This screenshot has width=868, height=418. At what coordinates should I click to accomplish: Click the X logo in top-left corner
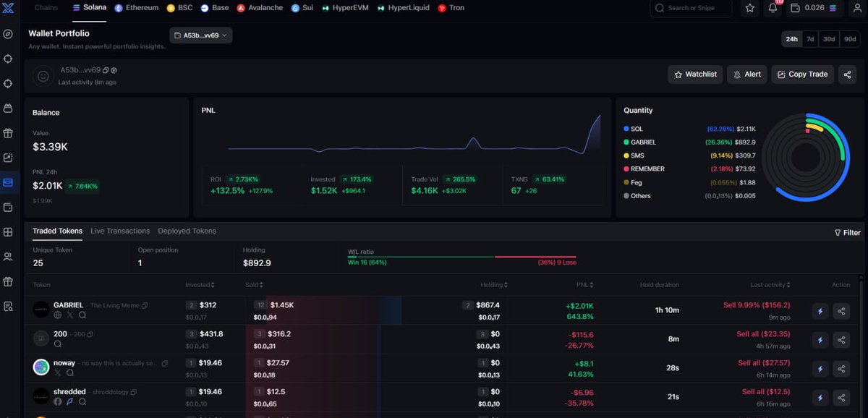pos(9,9)
